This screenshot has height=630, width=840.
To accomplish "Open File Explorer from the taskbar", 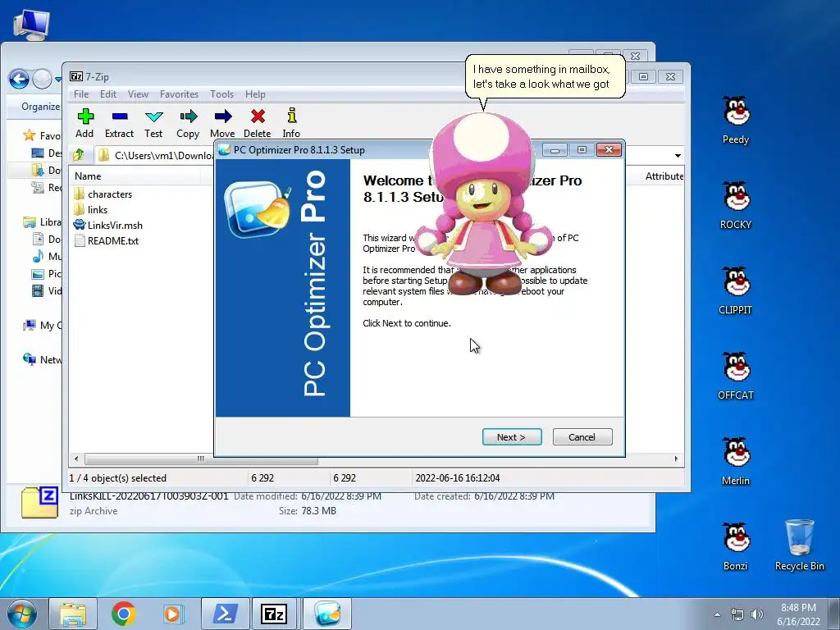I will (73, 614).
